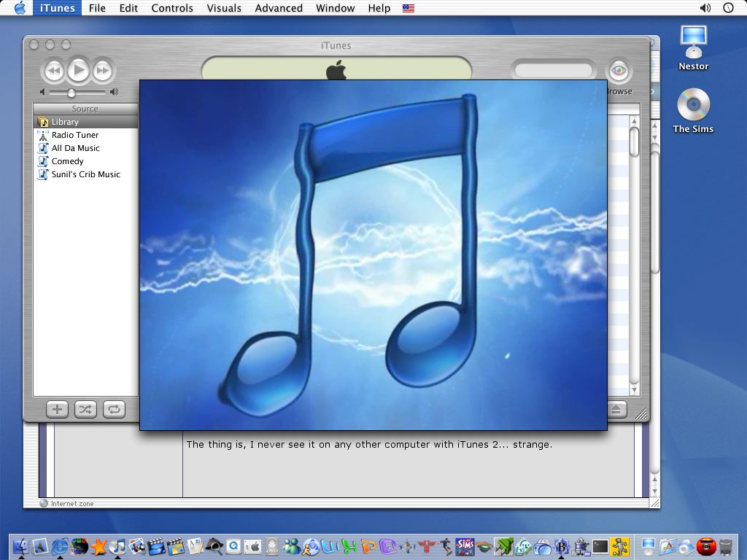The width and height of the screenshot is (747, 560).
Task: Click the US flag keyboard menu icon
Action: coord(409,8)
